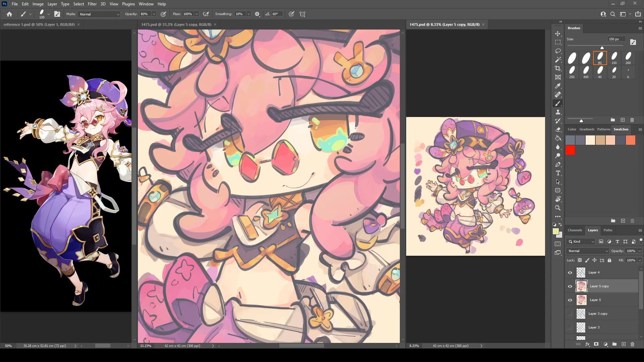
Task: Switch to Paths tab
Action: (608, 230)
